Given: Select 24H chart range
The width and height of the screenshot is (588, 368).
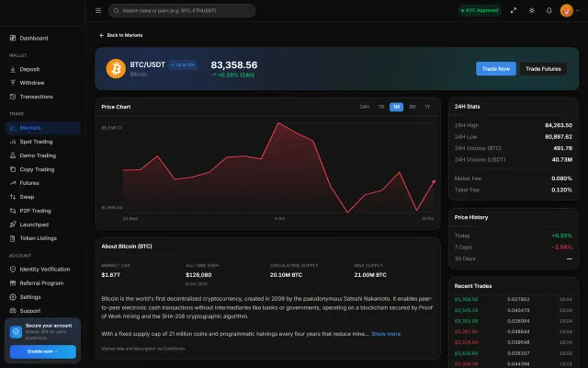Looking at the screenshot, I should (x=365, y=107).
